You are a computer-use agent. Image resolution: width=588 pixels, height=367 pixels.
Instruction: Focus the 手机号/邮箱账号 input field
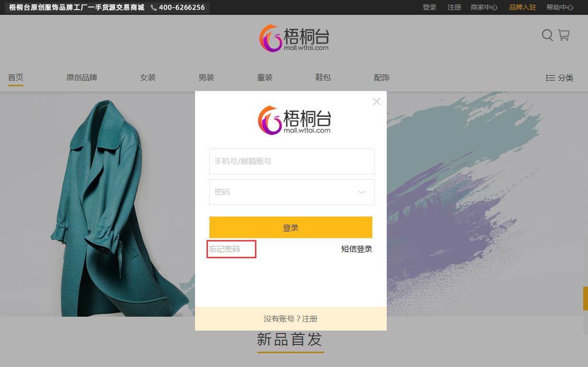coord(291,161)
